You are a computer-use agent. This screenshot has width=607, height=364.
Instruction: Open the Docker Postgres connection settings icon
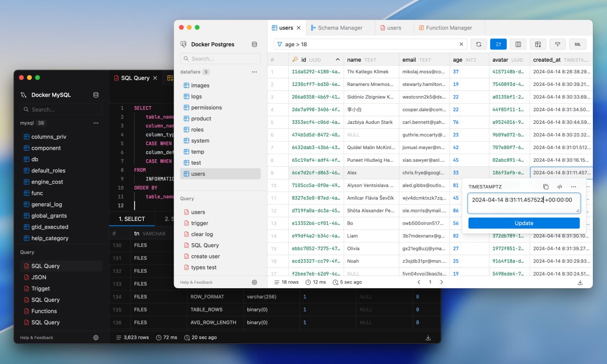point(254,44)
